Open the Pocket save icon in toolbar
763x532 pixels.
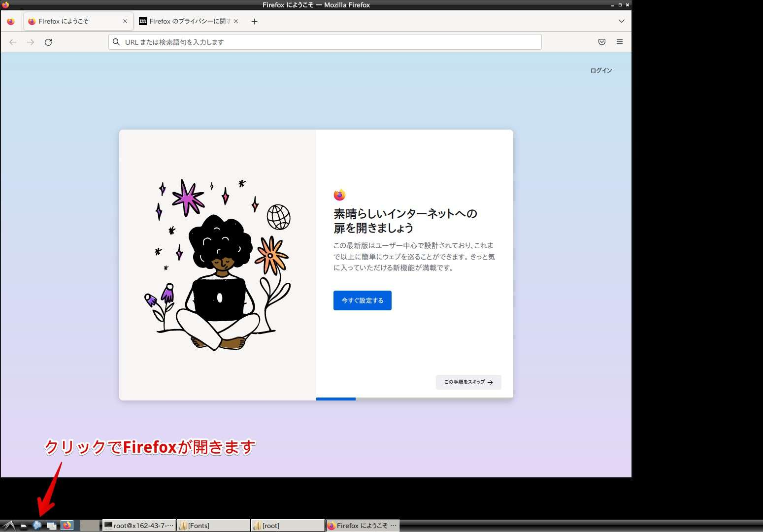[602, 42]
